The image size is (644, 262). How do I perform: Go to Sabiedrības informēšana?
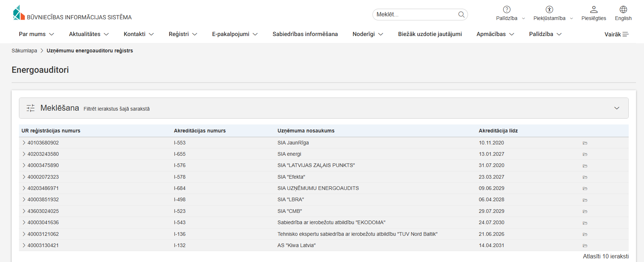305,34
